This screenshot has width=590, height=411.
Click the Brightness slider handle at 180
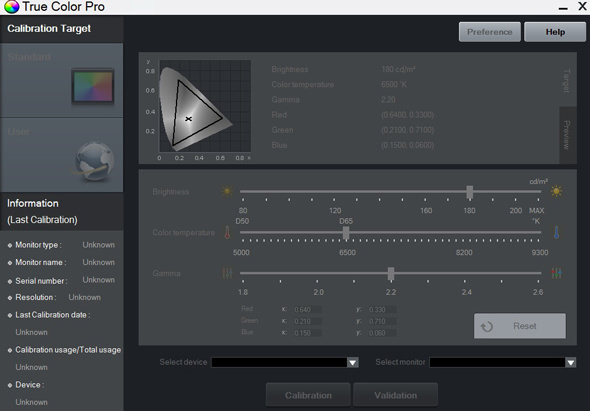470,192
